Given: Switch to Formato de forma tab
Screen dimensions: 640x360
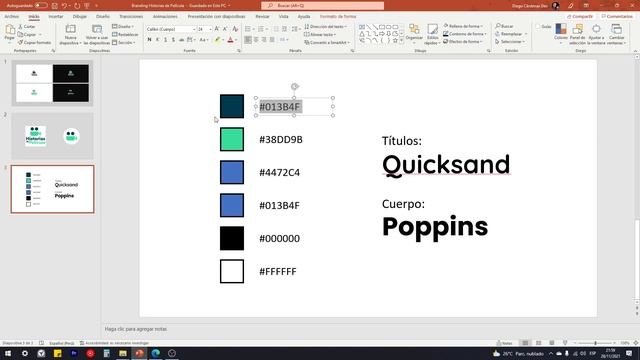Looking at the screenshot, I should pyautogui.click(x=338, y=16).
